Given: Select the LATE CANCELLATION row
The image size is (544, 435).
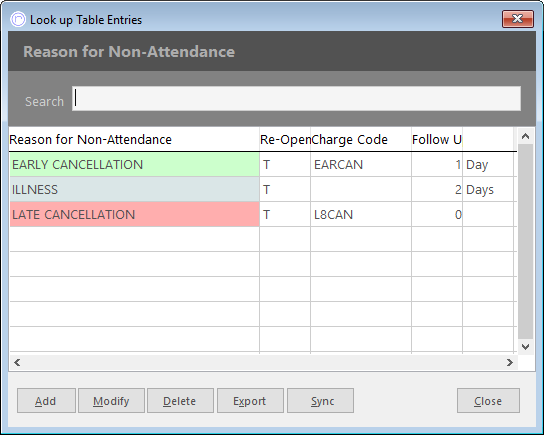Looking at the screenshot, I should [x=263, y=214].
